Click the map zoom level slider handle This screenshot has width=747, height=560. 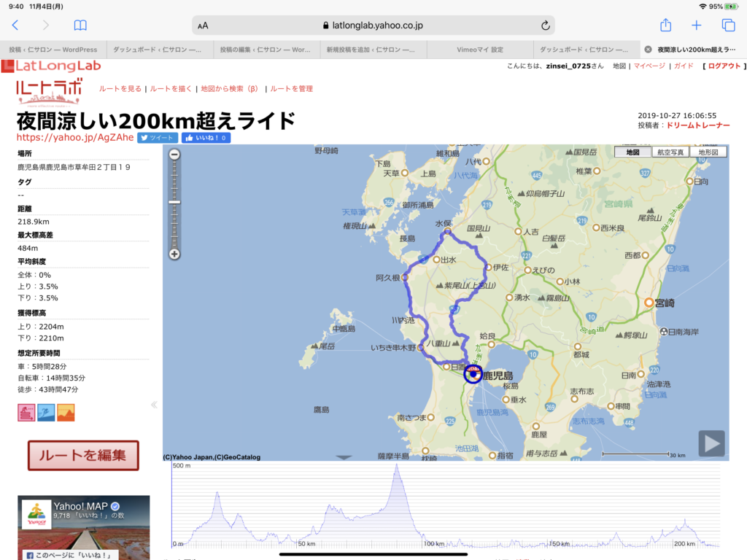(x=174, y=202)
